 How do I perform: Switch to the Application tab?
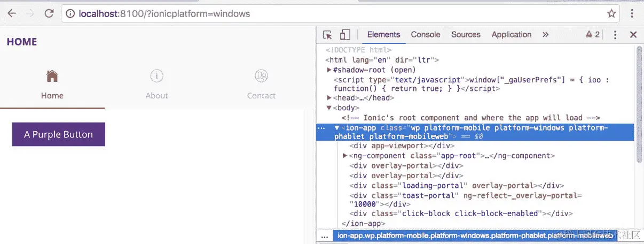coord(512,35)
